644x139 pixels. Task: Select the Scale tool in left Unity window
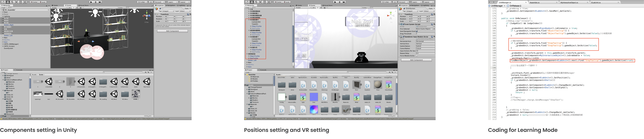(x=16, y=2)
